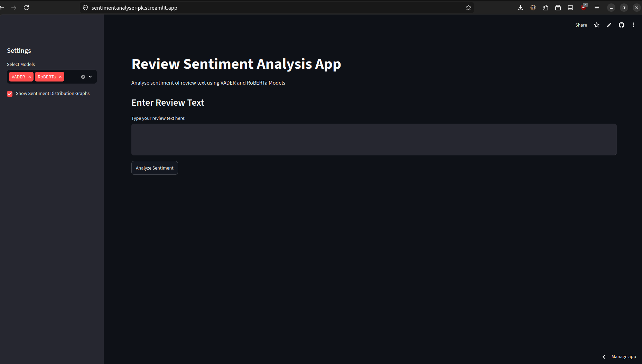The height and width of the screenshot is (364, 642).
Task: Open the GitHub repository icon
Action: [621, 25]
